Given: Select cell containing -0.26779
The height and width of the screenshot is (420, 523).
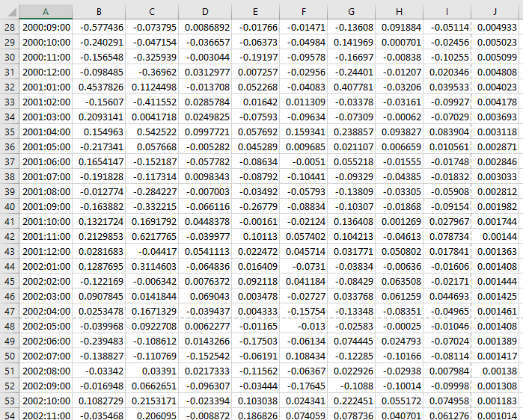Looking at the screenshot, I should [255, 206].
